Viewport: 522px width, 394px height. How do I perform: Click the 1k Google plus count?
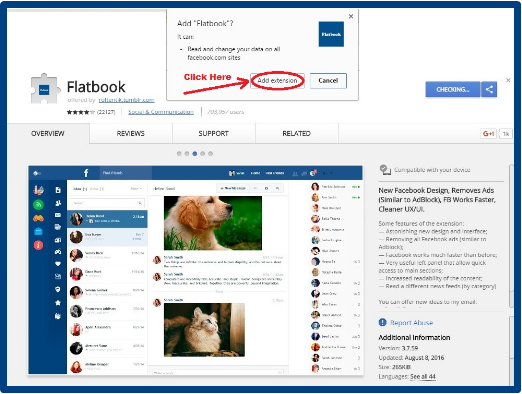506,134
